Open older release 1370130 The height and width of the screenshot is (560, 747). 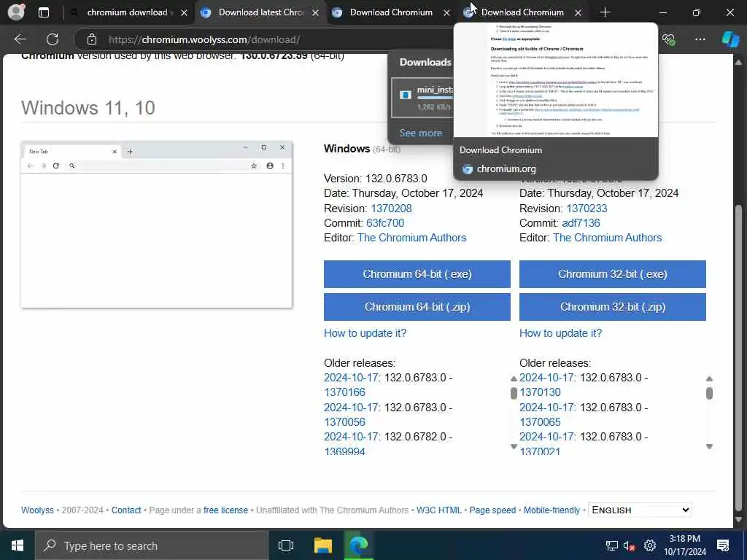[540, 392]
